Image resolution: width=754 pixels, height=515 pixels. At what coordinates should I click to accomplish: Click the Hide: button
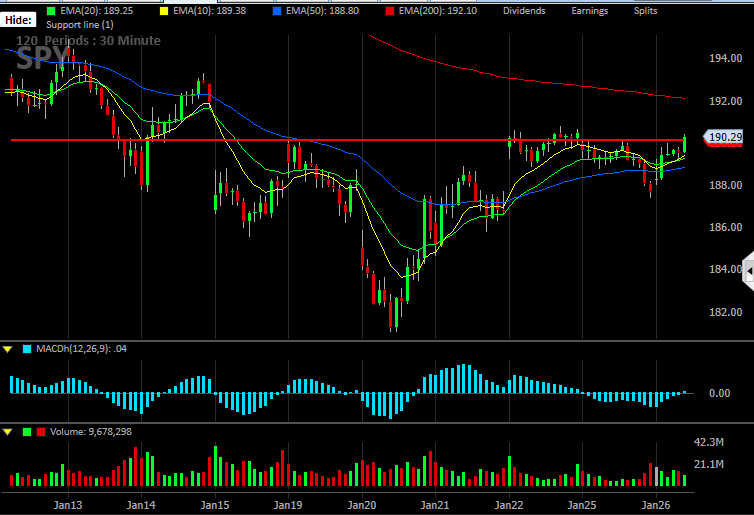pyautogui.click(x=18, y=20)
